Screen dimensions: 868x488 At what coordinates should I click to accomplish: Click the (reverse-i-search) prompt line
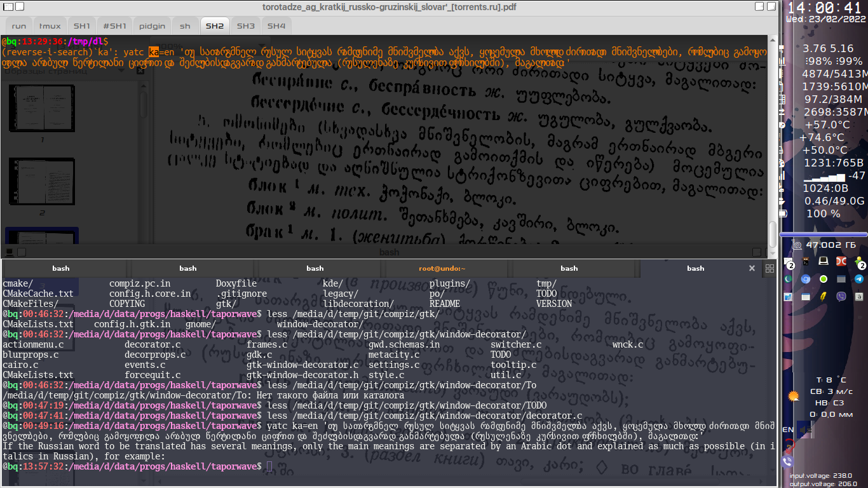coord(384,57)
